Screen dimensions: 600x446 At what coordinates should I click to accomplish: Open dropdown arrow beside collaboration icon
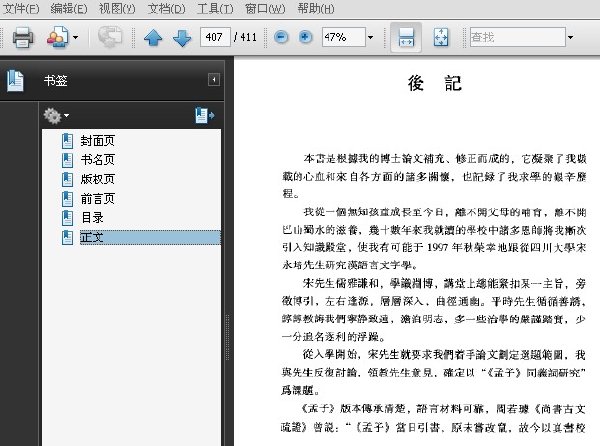[x=75, y=37]
